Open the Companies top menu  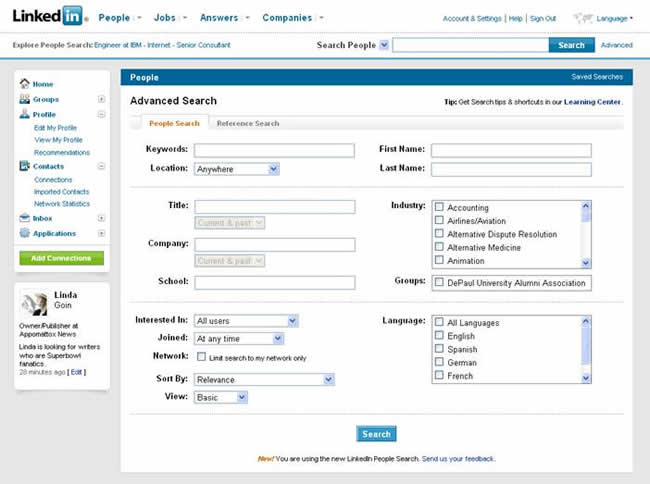[x=287, y=18]
